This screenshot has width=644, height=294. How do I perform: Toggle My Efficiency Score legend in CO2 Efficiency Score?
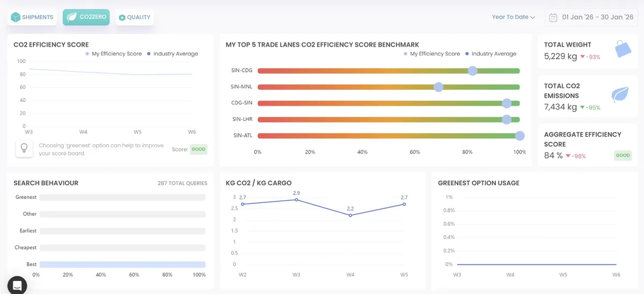[113, 54]
